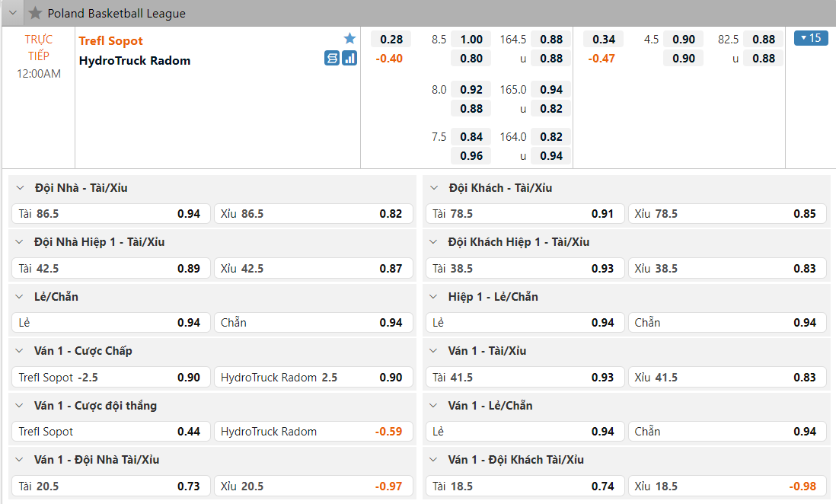Click the blue star next to Trefl Sopot
836x504 pixels.
[349, 39]
